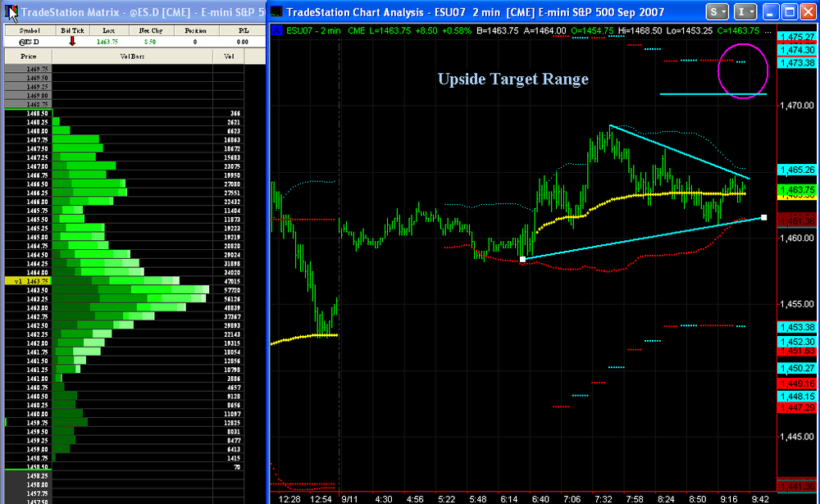
Task: Open the S dropdown in chart title bar
Action: (x=717, y=11)
